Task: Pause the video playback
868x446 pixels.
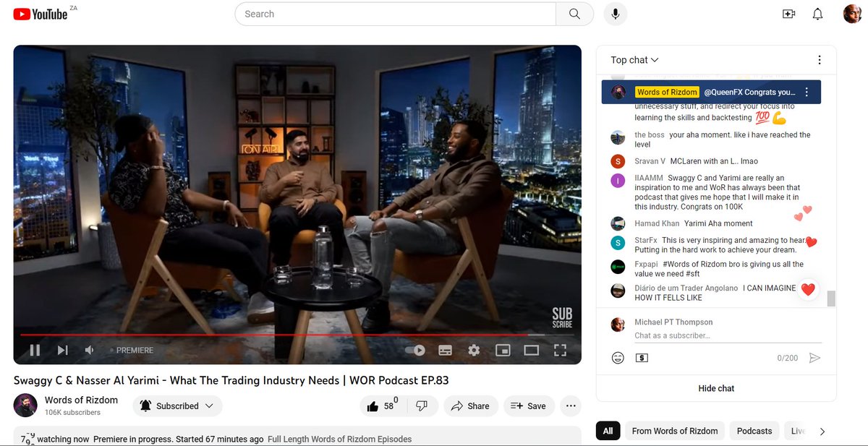Action: click(35, 351)
